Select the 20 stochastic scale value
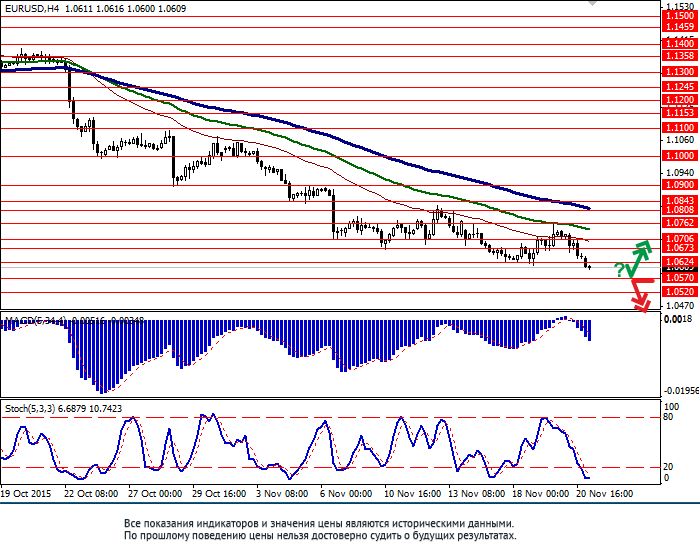Screen dimensions: 700x552 [x=668, y=467]
